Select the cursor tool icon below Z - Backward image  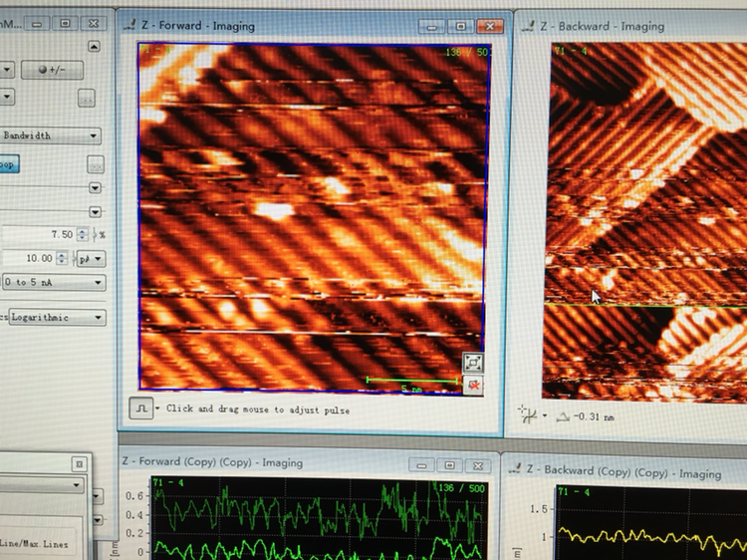[528, 415]
